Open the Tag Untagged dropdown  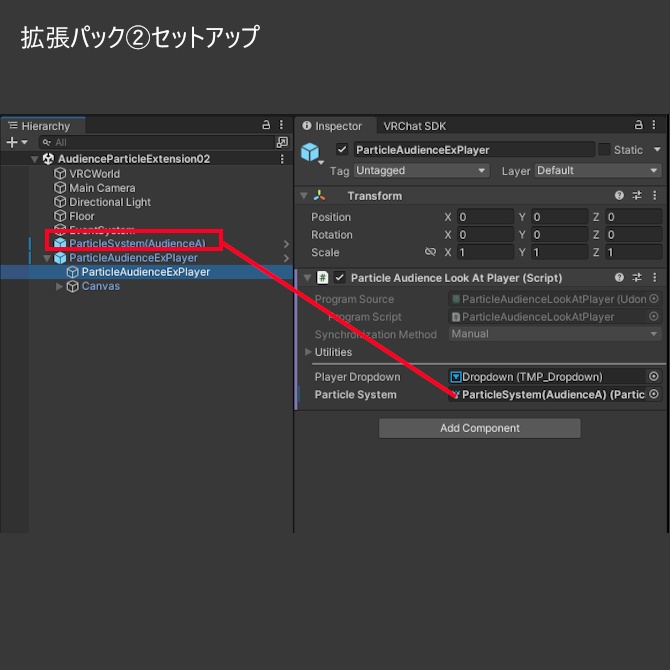421,170
